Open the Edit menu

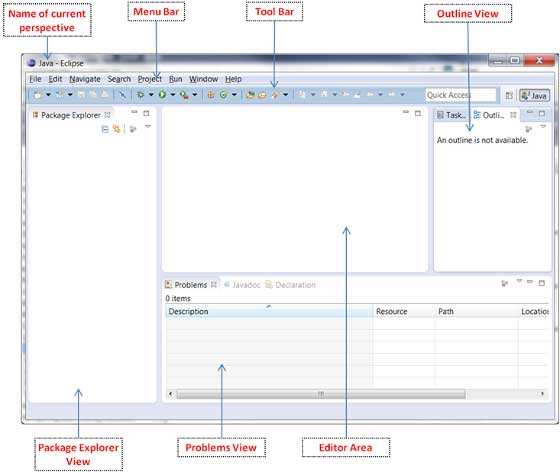tap(55, 79)
